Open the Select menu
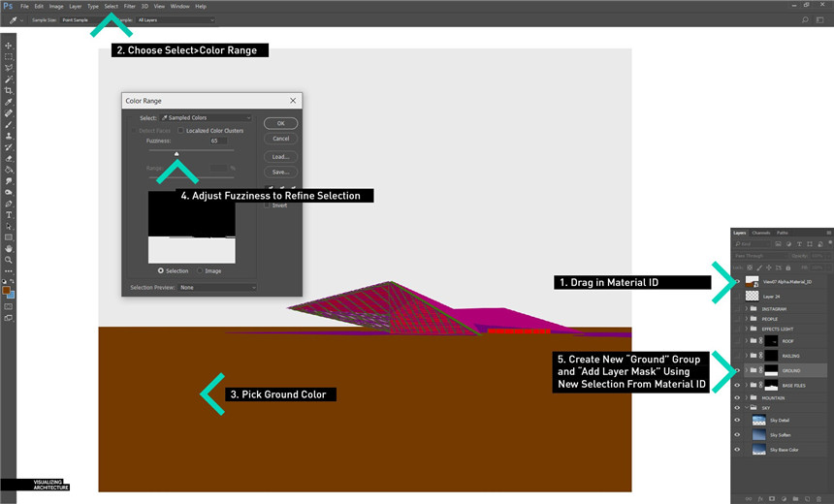Screen dimensions: 834x504 (112, 6)
